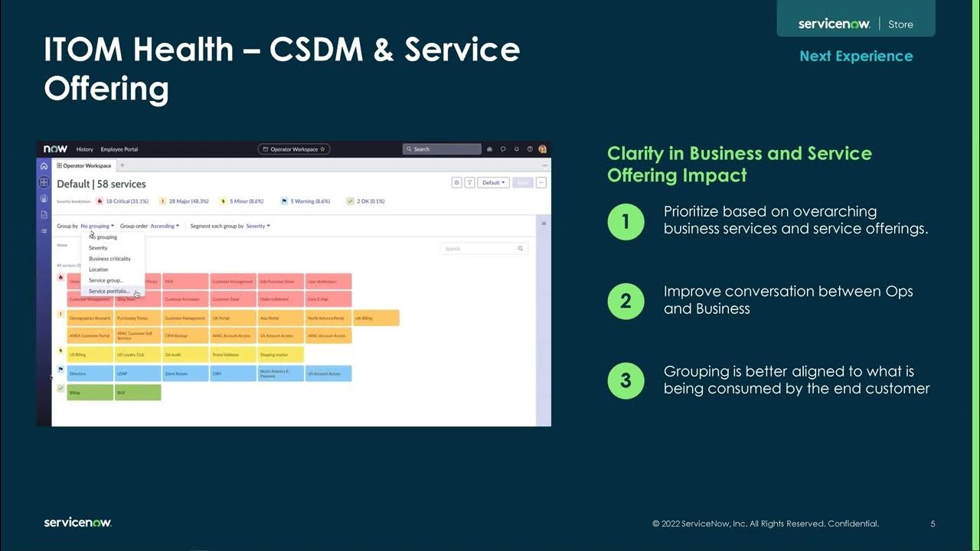Open the help question mark icon
The image size is (980, 551).
pyautogui.click(x=529, y=149)
